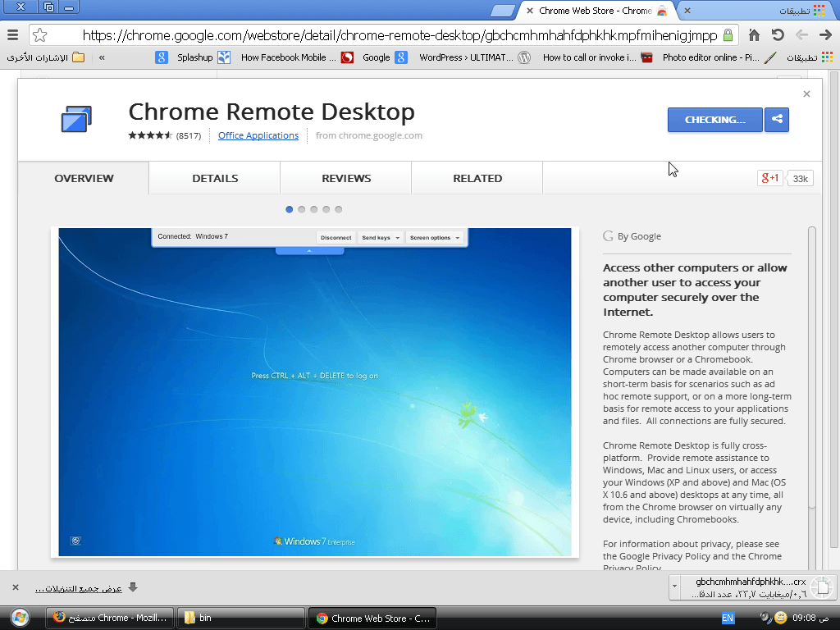Viewport: 840px width, 630px height.
Task: Open the bin folder from taskbar
Action: [x=240, y=618]
